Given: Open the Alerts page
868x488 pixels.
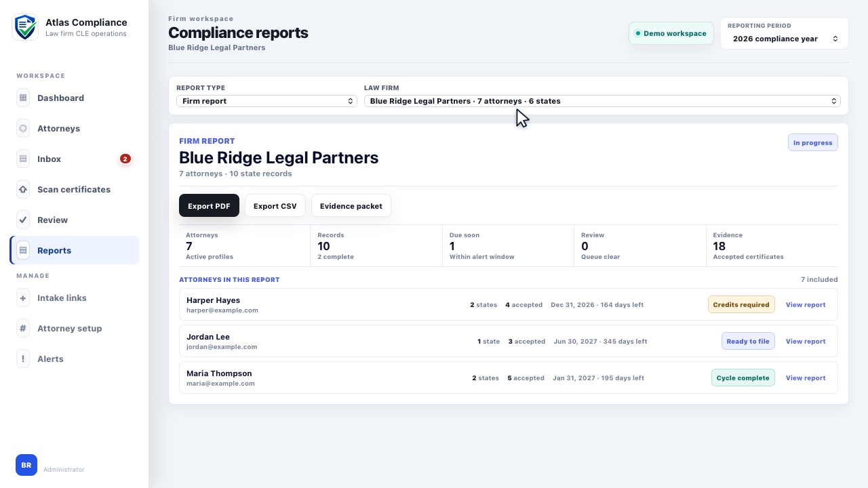Looking at the screenshot, I should coord(75,359).
